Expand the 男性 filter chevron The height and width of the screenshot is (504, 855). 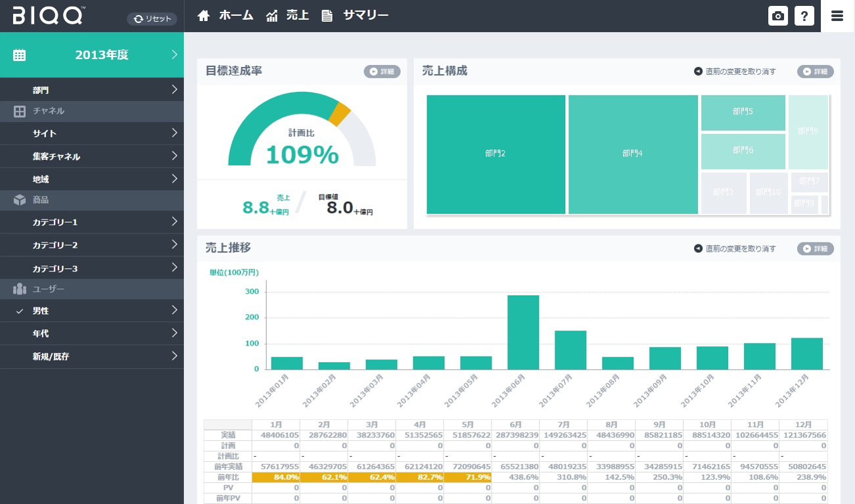coord(175,310)
